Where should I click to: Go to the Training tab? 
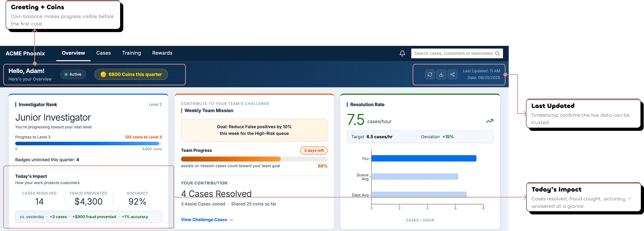(x=131, y=53)
